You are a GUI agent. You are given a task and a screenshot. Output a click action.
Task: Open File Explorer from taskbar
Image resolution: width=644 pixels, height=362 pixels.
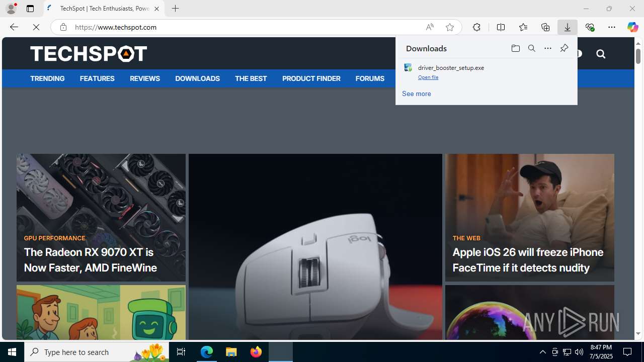(231, 352)
